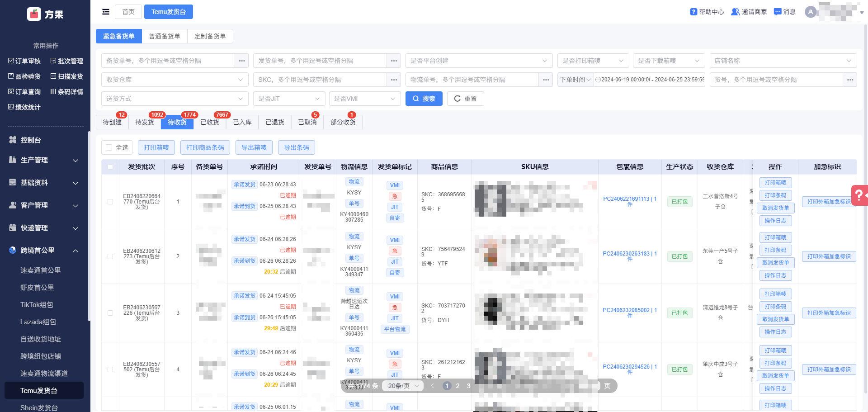Open the 是否平台创建 dropdown

(x=479, y=61)
